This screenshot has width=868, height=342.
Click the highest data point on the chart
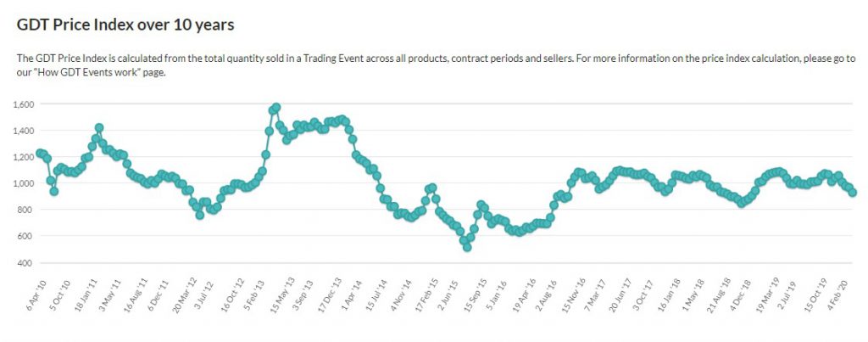pyautogui.click(x=276, y=108)
